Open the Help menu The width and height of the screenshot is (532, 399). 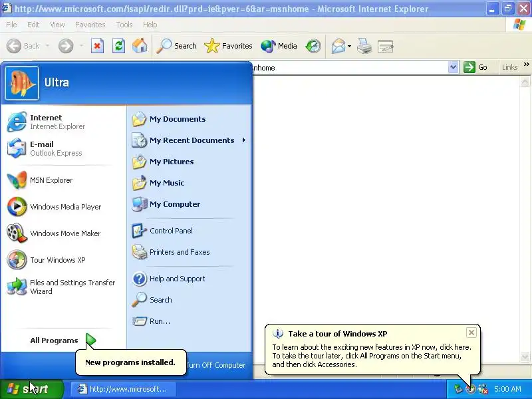(x=150, y=25)
